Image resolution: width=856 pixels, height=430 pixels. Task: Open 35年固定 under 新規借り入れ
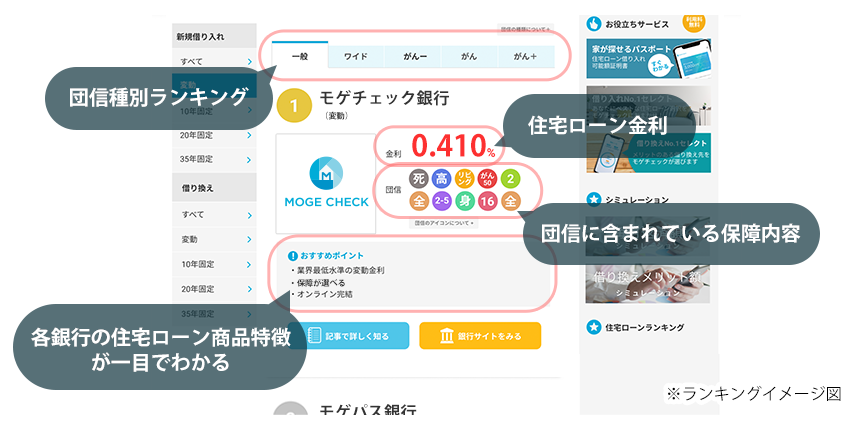point(214,158)
